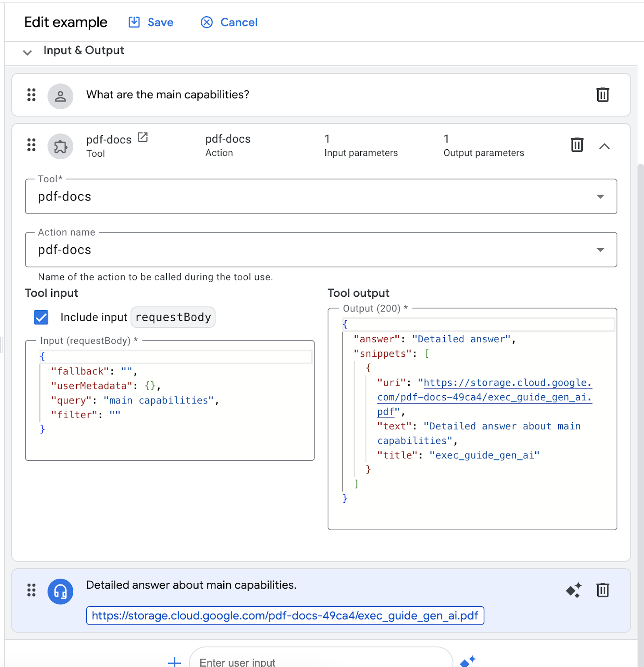Open the Action name dropdown
Image resolution: width=644 pixels, height=667 pixels.
tap(321, 250)
